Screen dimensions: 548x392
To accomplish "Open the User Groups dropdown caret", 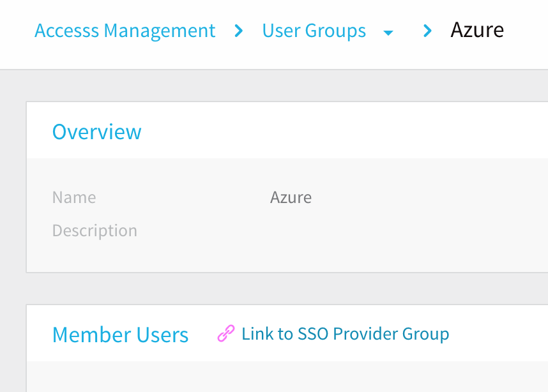I will pos(388,33).
